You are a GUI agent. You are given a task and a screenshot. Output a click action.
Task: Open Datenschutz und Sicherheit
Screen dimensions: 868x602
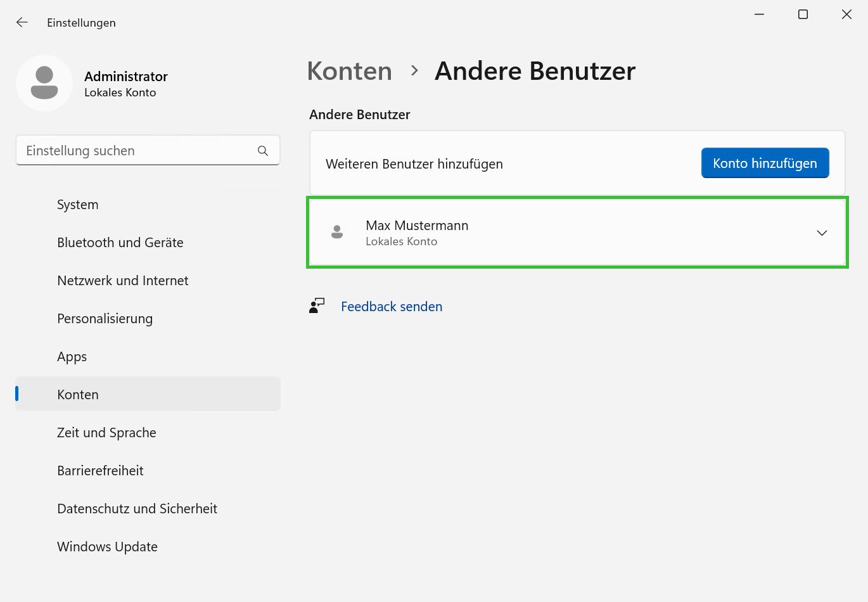137,508
